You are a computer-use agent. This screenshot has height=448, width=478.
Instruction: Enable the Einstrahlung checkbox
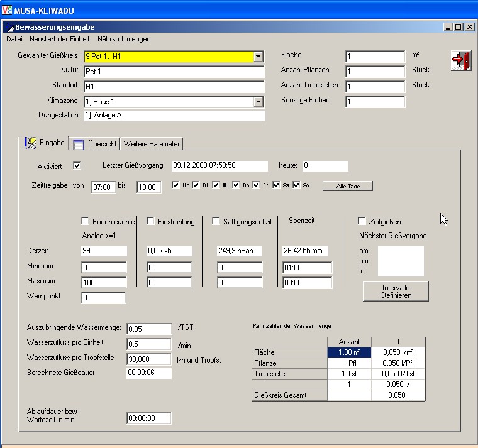[x=150, y=221]
